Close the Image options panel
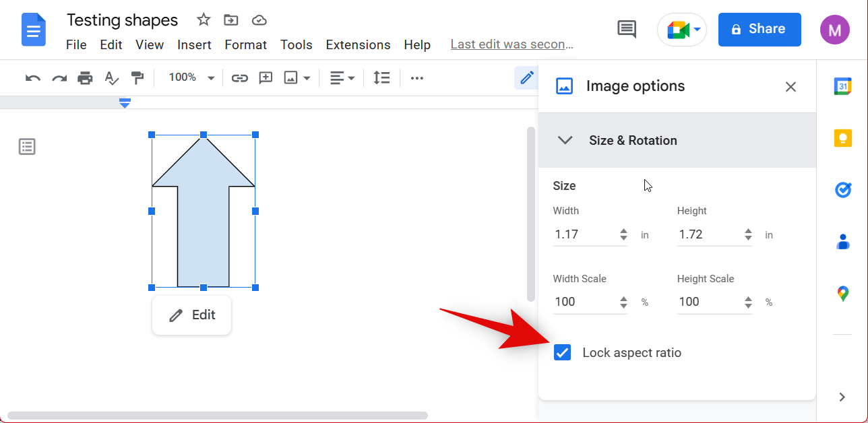The width and height of the screenshot is (868, 423). tap(790, 86)
